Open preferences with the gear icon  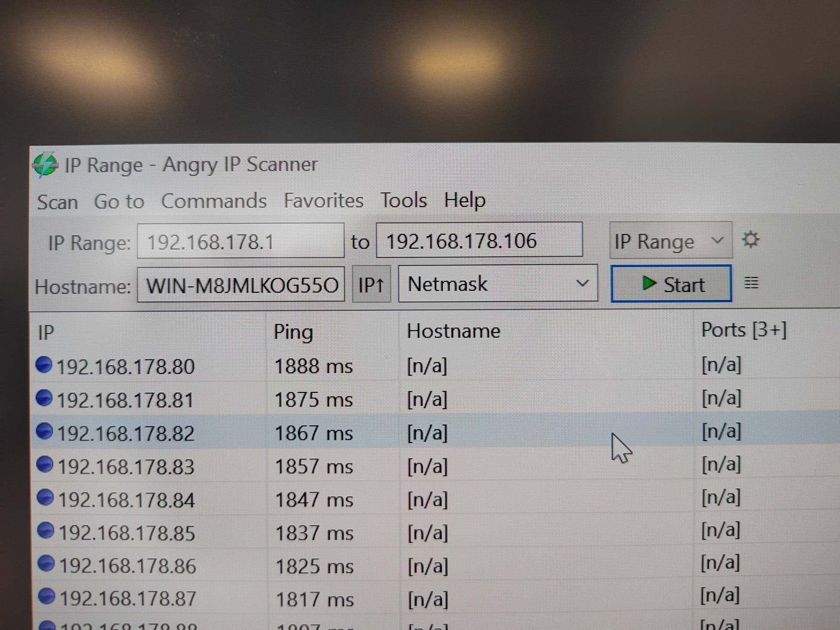751,240
